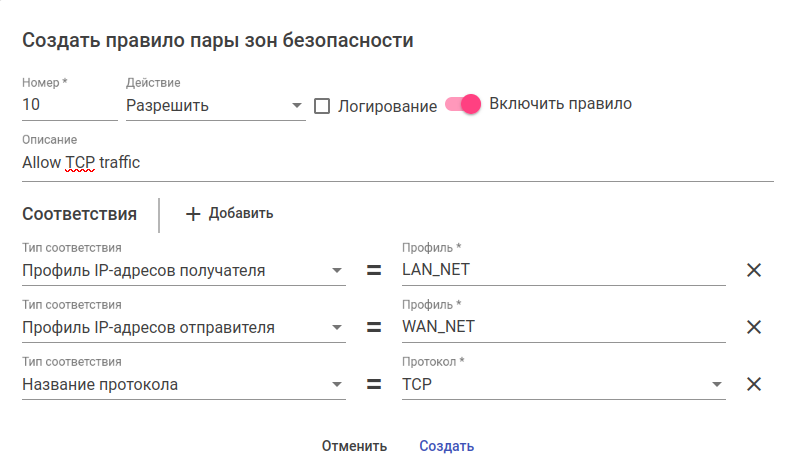Click the Включить правило label text
The width and height of the screenshot is (794, 475).
tap(560, 104)
